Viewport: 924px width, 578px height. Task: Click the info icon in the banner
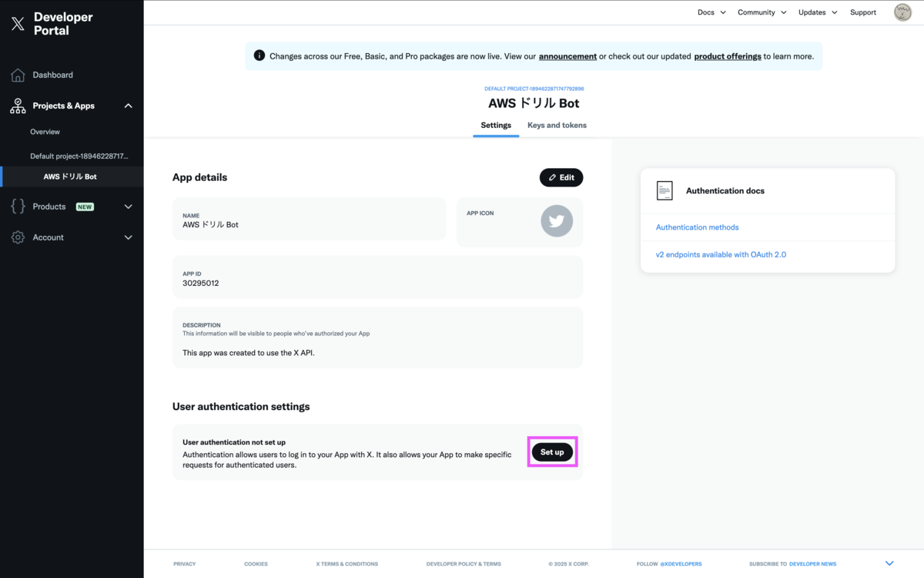tap(259, 55)
